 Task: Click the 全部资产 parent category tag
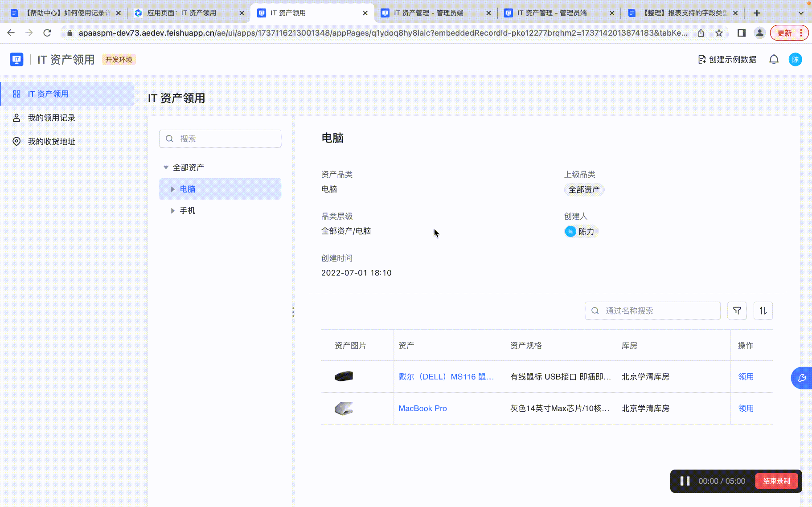coord(584,189)
